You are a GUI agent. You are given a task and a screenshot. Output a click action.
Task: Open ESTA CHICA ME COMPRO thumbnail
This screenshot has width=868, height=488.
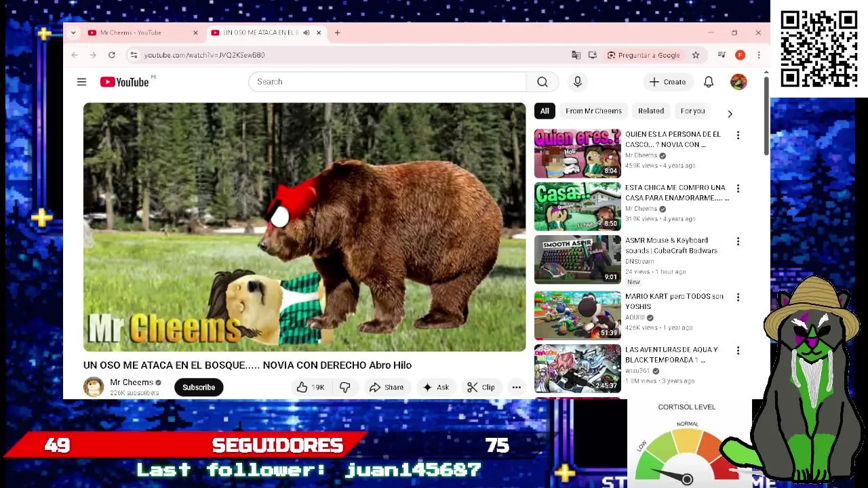tap(578, 206)
